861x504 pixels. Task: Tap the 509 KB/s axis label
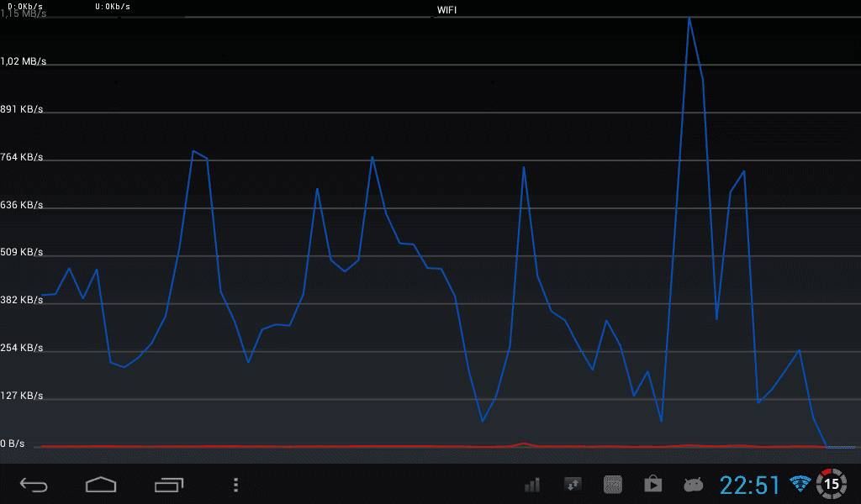21,252
